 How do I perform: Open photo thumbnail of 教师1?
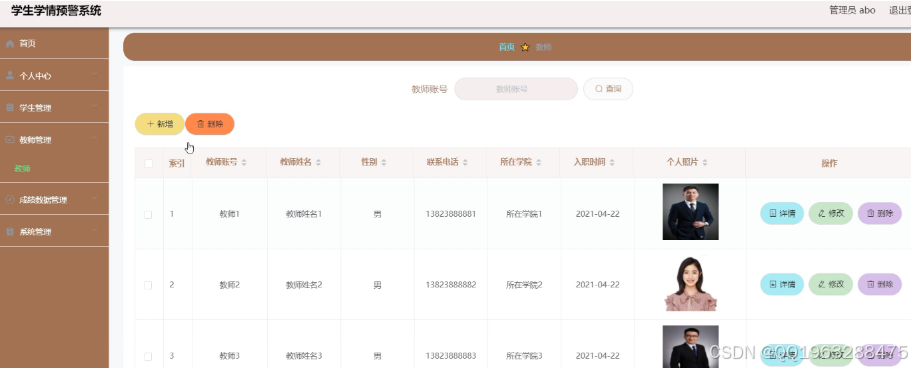(x=690, y=212)
